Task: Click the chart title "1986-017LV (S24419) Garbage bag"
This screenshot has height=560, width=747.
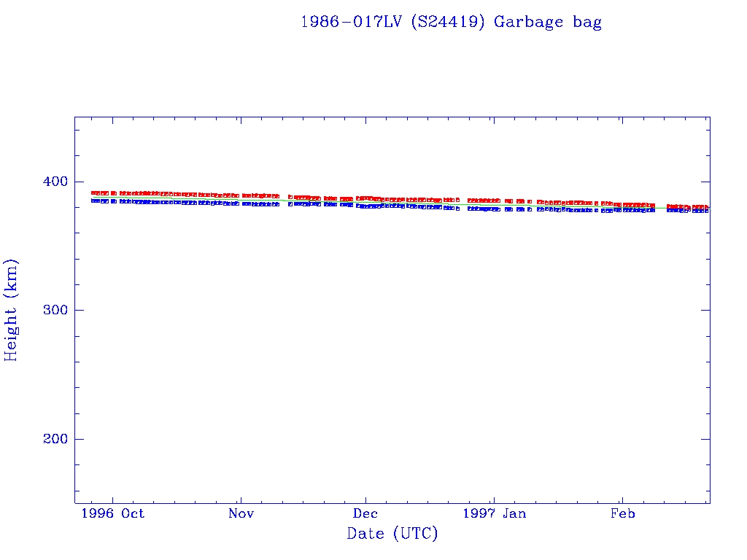Action: click(451, 22)
